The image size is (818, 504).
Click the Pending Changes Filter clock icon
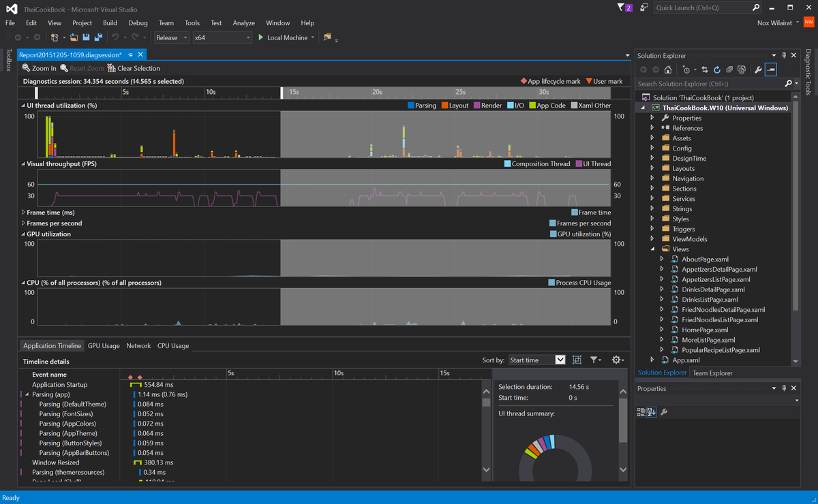click(686, 69)
